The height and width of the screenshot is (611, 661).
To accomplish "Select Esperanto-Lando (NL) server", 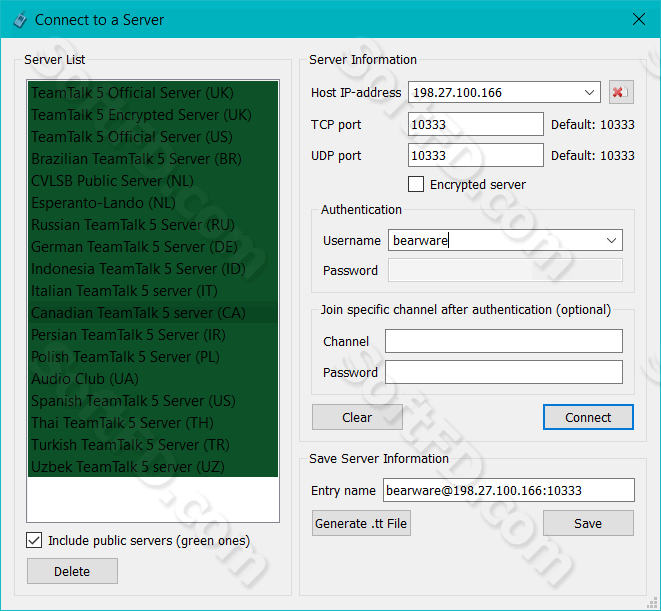I will 153,203.
